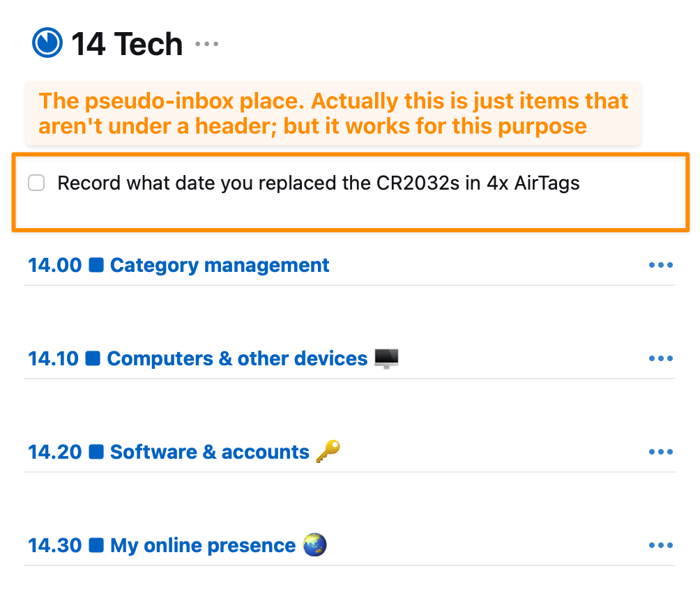Click the globe emoji after My online presence
Screen dimensions: 700x594
tap(315, 545)
